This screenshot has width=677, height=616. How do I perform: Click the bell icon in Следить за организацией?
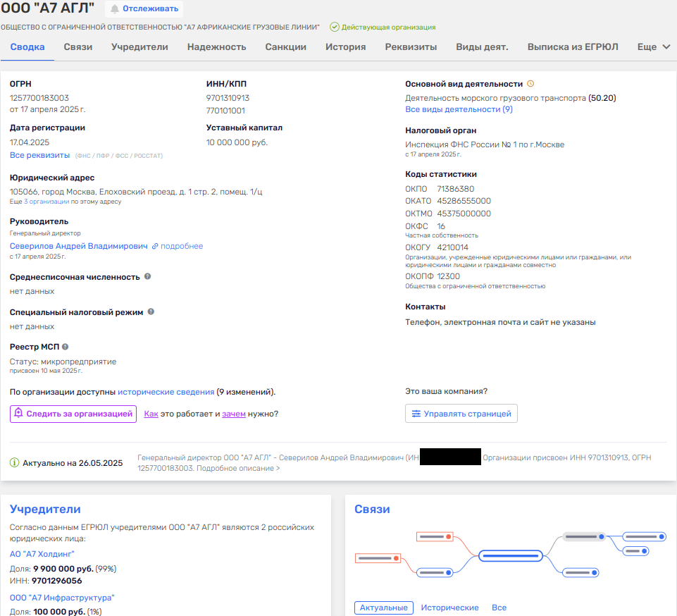click(x=18, y=413)
